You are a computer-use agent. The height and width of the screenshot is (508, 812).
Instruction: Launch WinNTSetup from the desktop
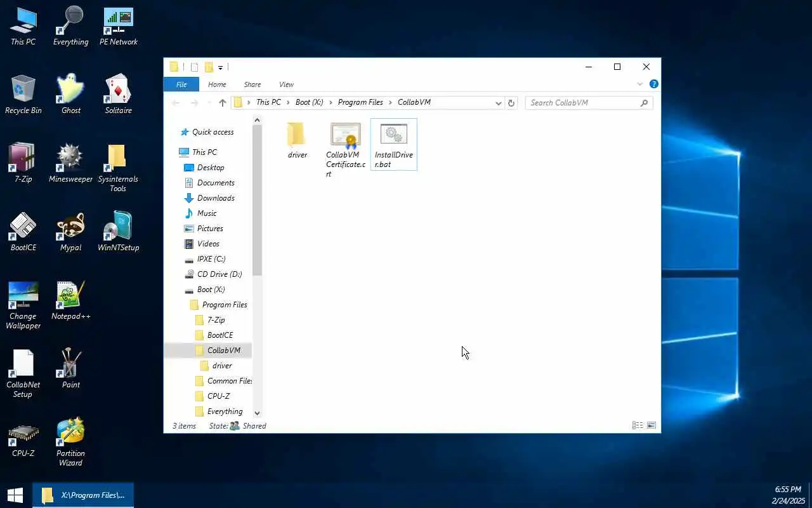click(x=119, y=232)
